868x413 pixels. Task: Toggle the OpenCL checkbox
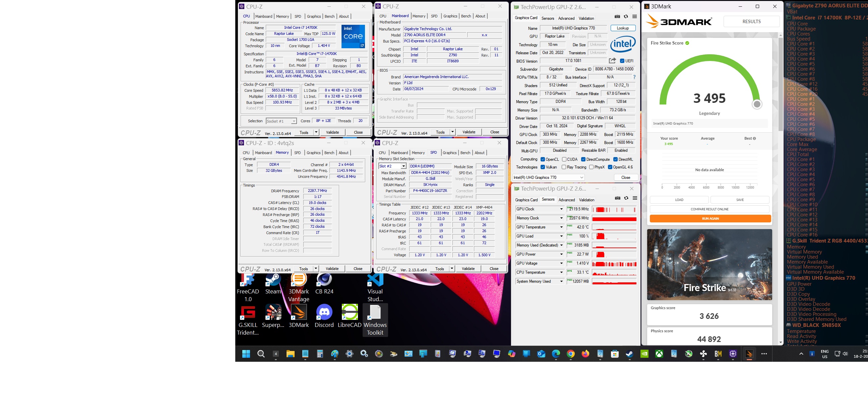pyautogui.click(x=543, y=159)
